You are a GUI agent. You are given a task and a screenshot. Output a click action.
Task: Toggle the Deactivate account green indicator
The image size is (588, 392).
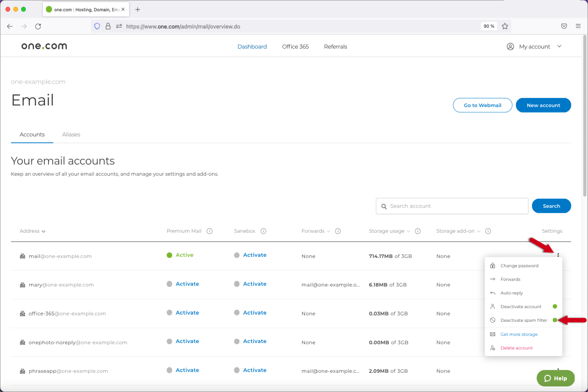(555, 307)
